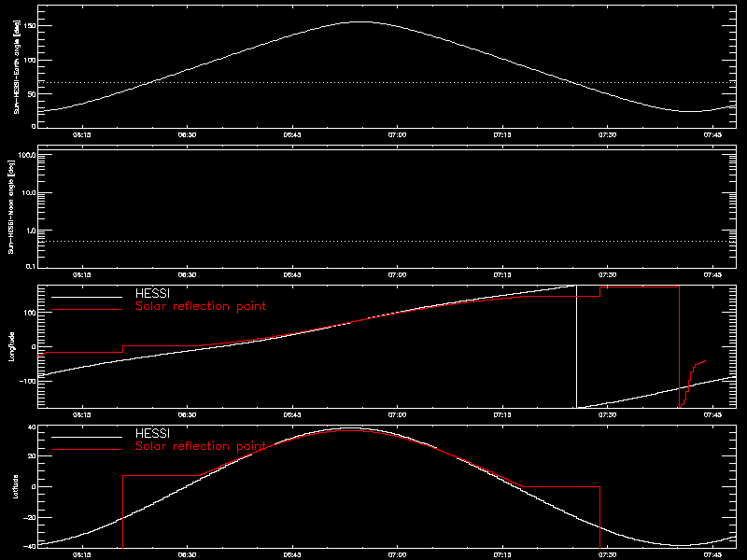Click 07:30 time label under Earth angle plot
The height and width of the screenshot is (560, 747).
click(x=607, y=135)
